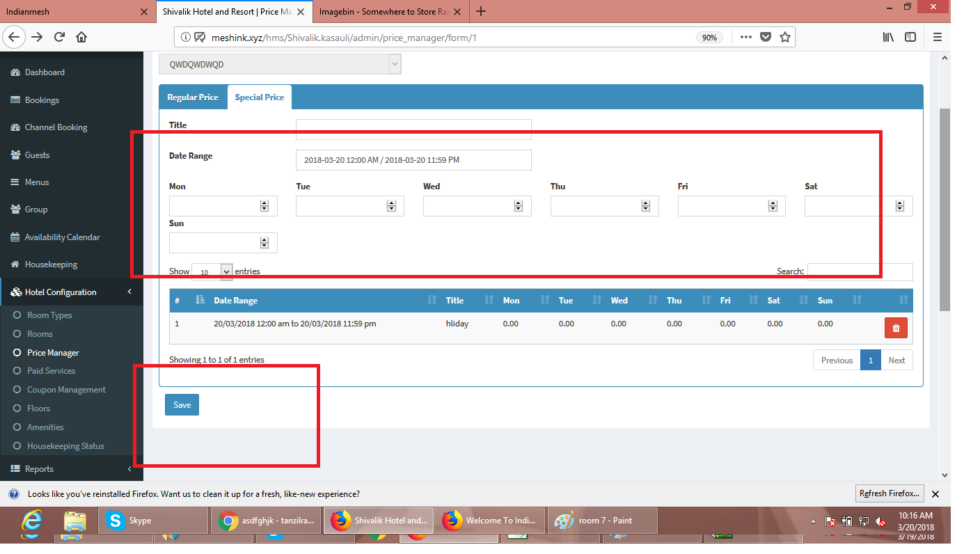Go back in browser history
980x554 pixels.
[15, 38]
